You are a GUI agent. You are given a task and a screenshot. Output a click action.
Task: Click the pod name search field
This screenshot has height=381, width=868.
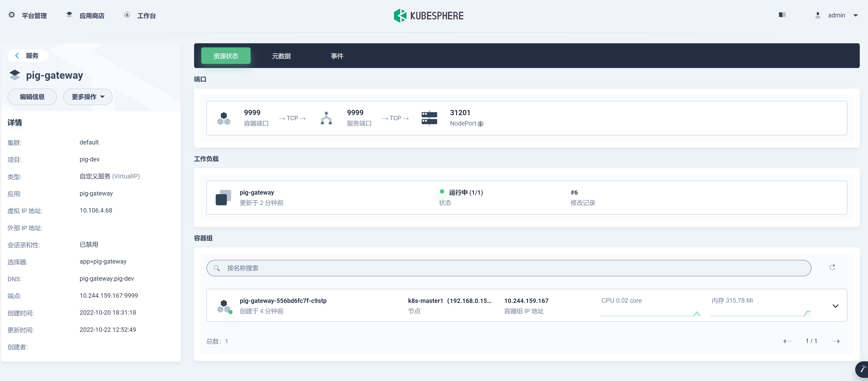[x=508, y=268]
